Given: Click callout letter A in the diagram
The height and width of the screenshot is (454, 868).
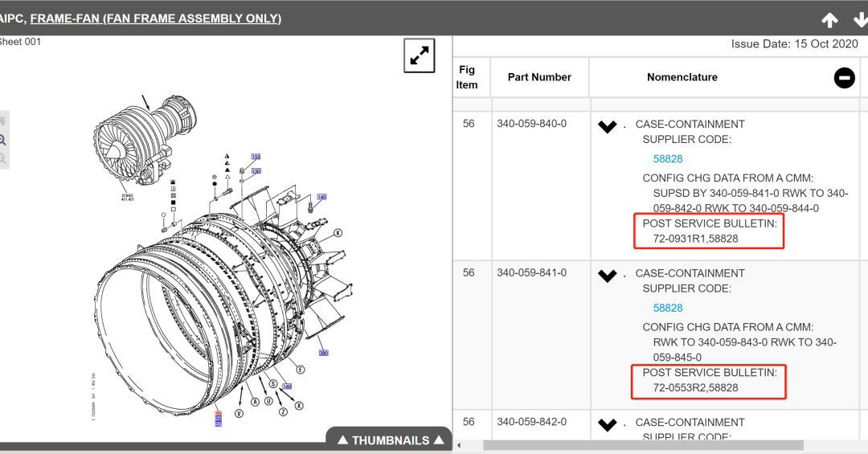Looking at the screenshot, I should click(x=256, y=402).
